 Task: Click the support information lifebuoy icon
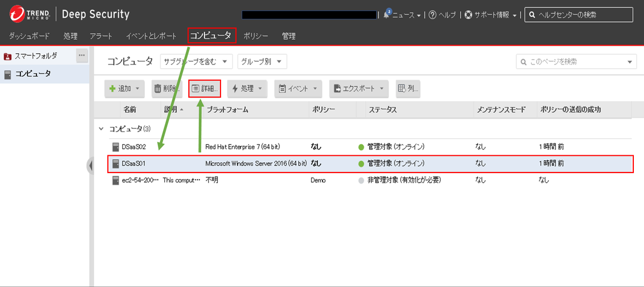pos(468,15)
